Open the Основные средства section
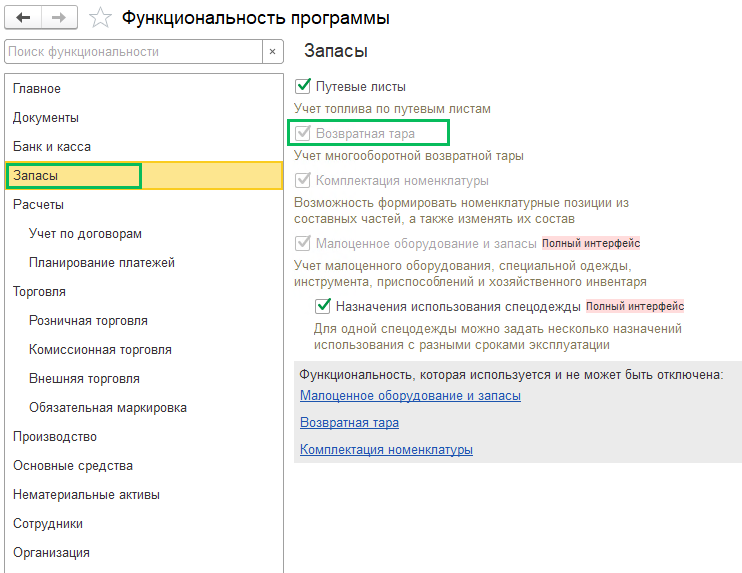The image size is (742, 573). click(144, 466)
